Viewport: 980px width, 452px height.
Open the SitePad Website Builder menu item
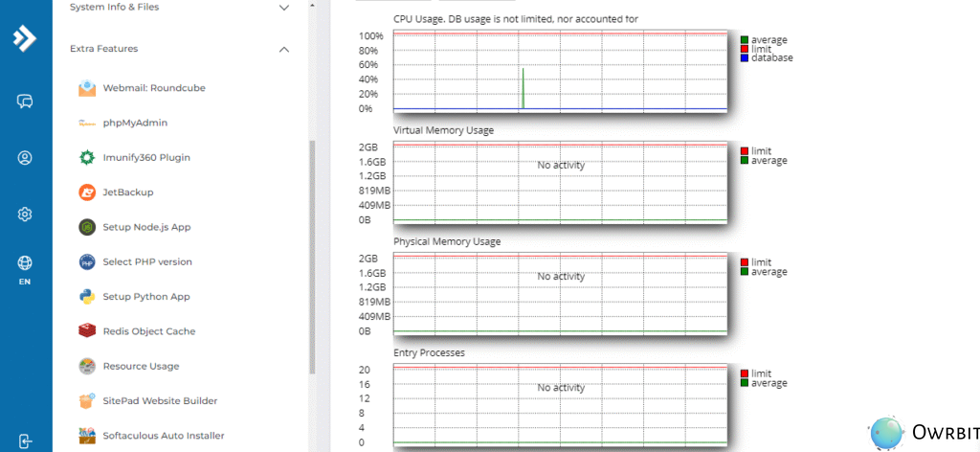click(160, 400)
